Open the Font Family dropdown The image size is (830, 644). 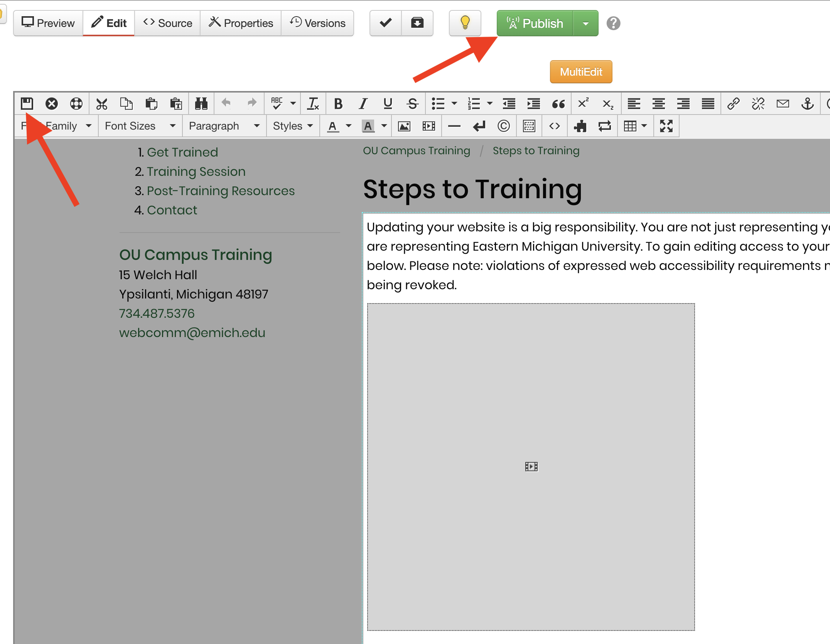[57, 126]
